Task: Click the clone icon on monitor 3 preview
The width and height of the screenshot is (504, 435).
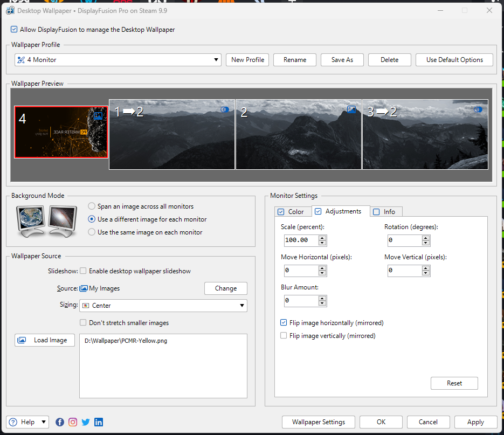Action: click(478, 109)
